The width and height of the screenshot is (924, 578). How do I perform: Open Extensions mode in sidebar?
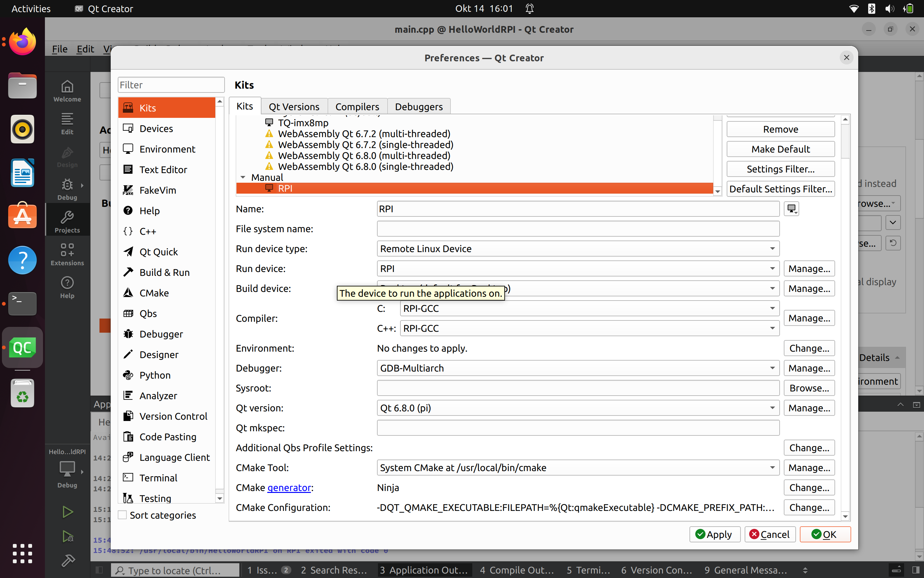[67, 255]
